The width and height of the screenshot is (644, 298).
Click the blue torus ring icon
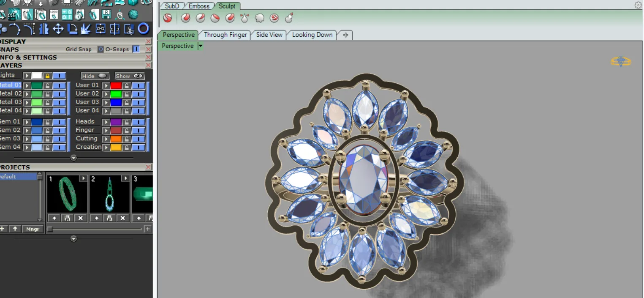144,29
